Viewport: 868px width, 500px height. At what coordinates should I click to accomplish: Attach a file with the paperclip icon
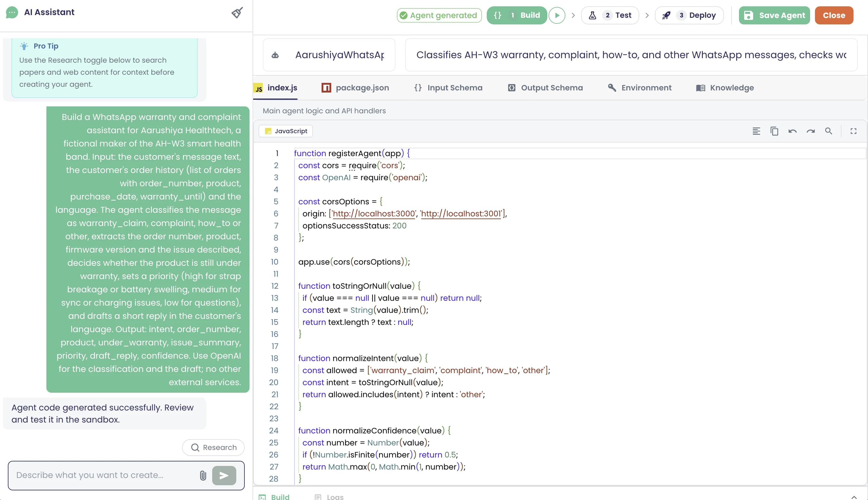(x=203, y=475)
